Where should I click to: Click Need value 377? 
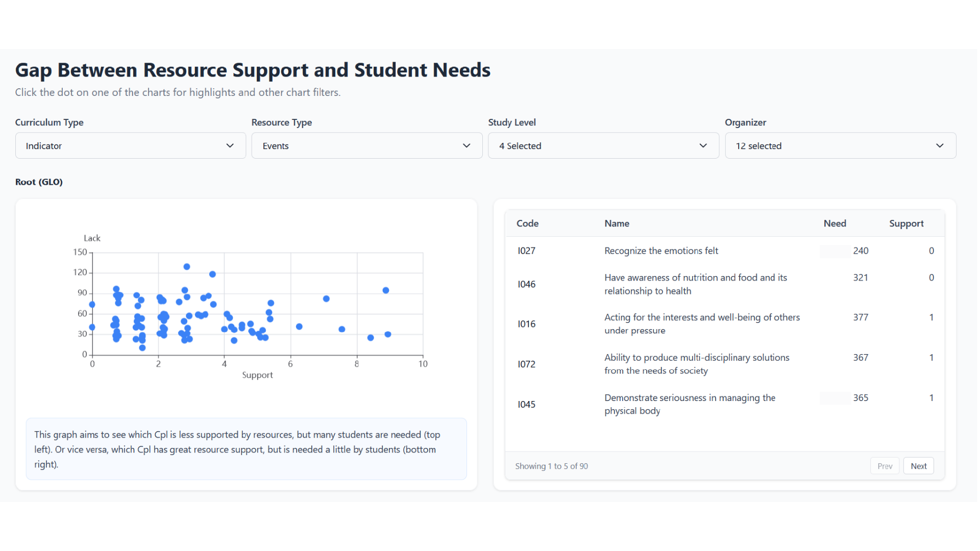pos(860,317)
